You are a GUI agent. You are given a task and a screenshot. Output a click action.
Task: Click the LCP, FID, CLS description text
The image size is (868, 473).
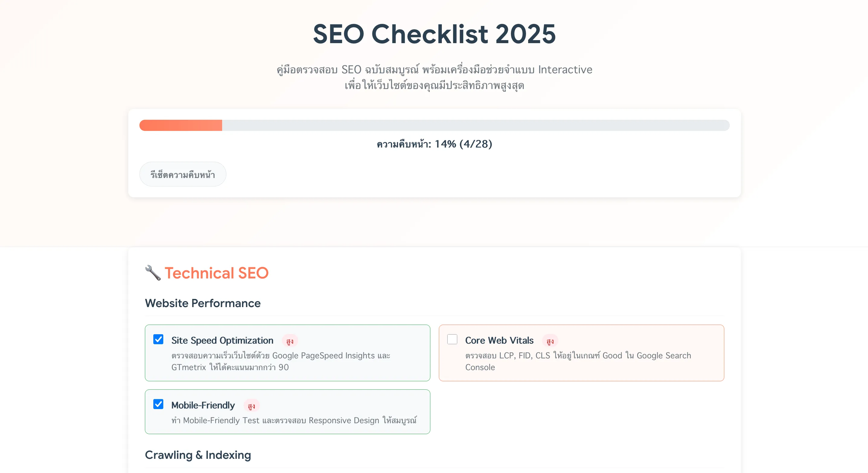tap(578, 361)
